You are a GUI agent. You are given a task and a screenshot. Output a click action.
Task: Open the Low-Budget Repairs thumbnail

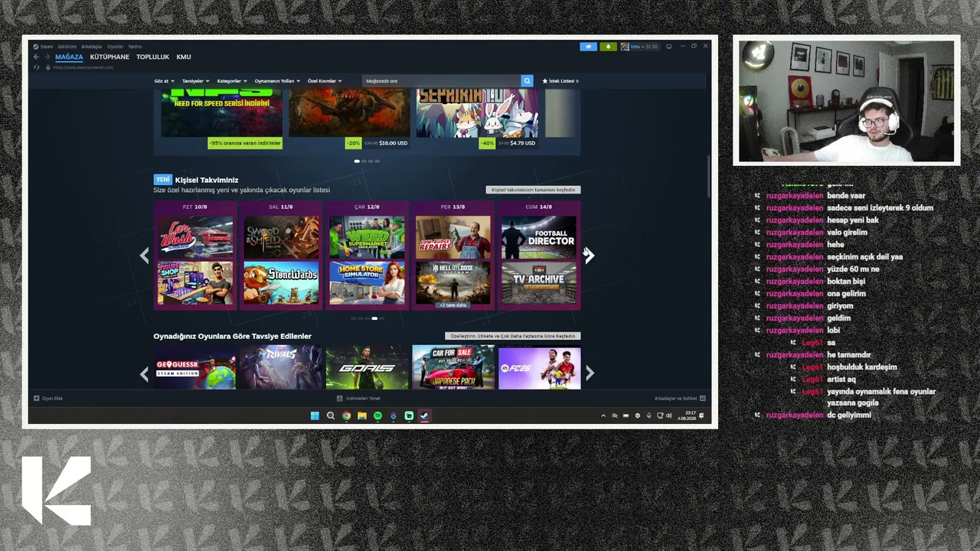point(453,237)
